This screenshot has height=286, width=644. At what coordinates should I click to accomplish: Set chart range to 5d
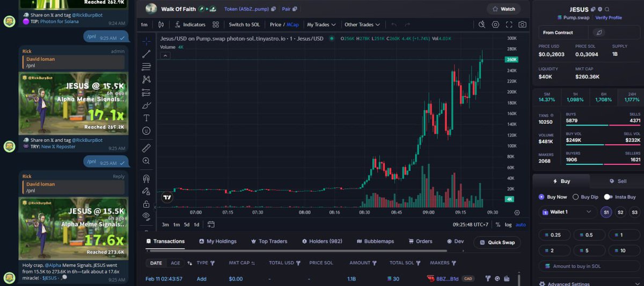coord(186,225)
